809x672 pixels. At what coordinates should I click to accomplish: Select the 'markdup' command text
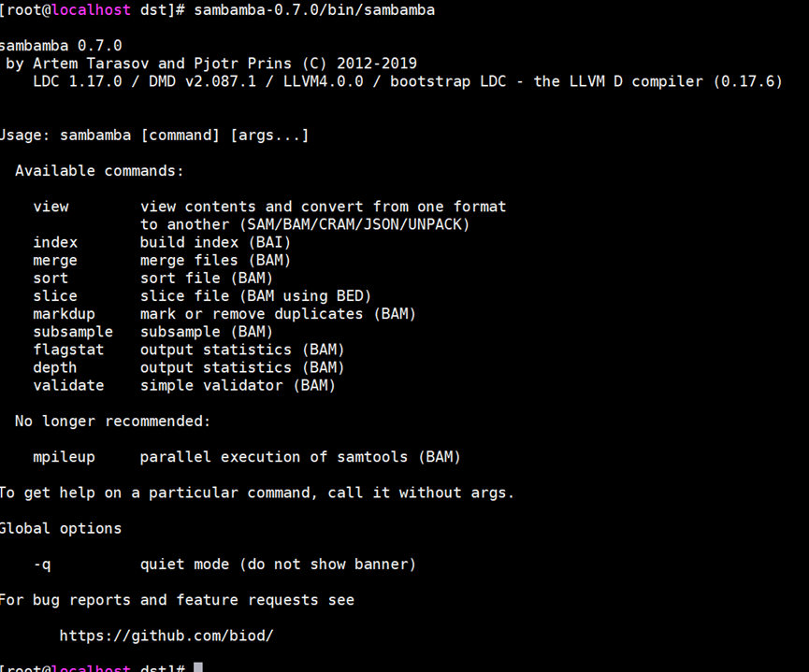pyautogui.click(x=64, y=314)
